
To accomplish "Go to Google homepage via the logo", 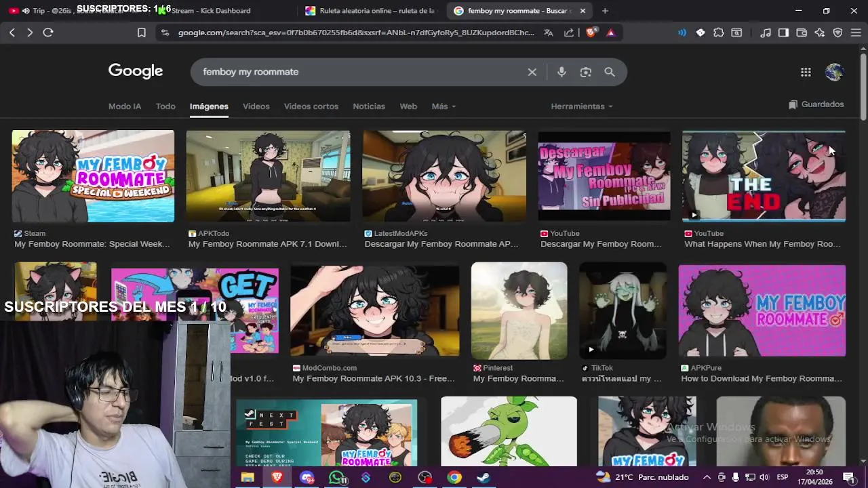I will (x=136, y=71).
